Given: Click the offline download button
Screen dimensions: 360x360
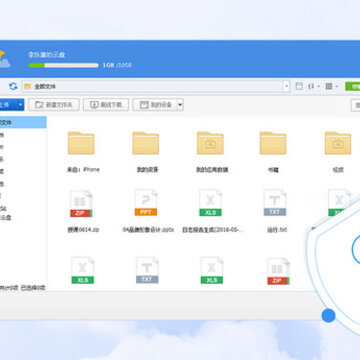Looking at the screenshot, I should pos(106,105).
